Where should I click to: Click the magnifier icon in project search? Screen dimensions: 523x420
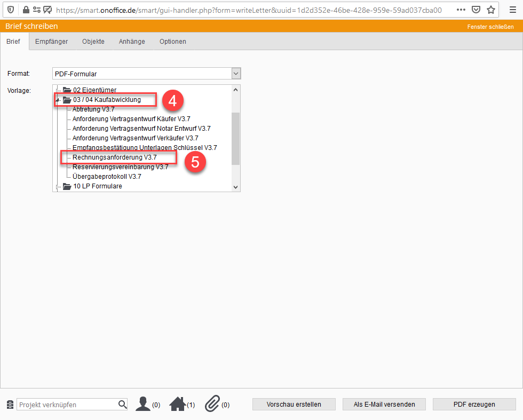pyautogui.click(x=122, y=405)
